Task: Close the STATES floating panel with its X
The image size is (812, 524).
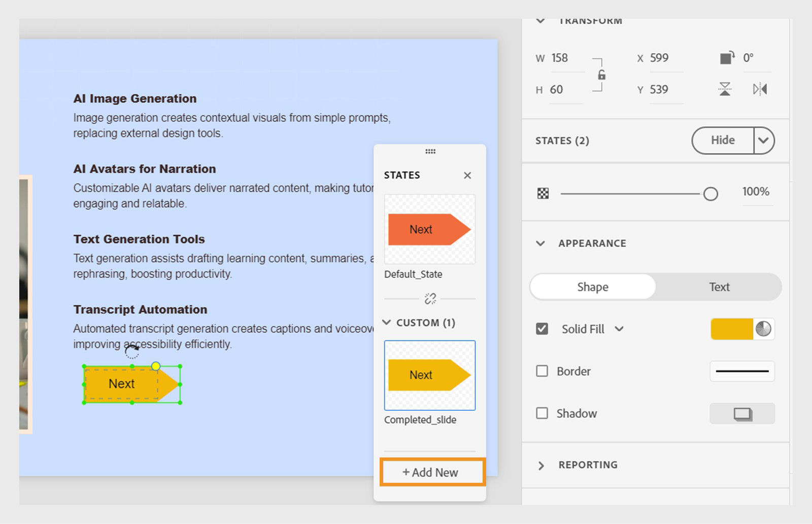Action: pos(467,176)
